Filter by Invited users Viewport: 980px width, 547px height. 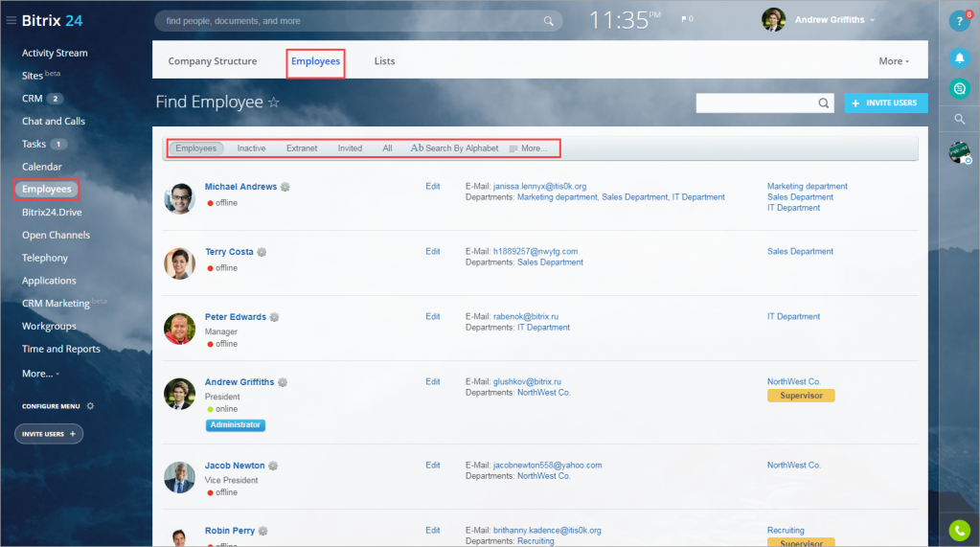350,148
